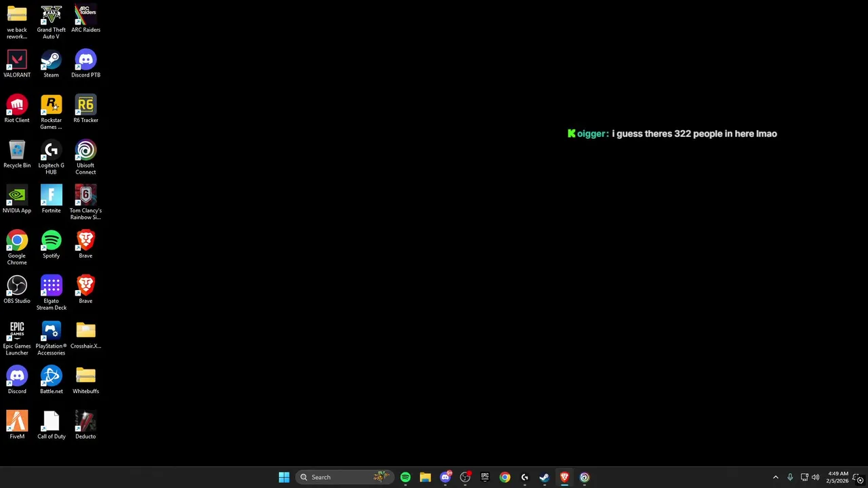
Task: Select Spotify desktop shortcut
Action: tap(51, 245)
